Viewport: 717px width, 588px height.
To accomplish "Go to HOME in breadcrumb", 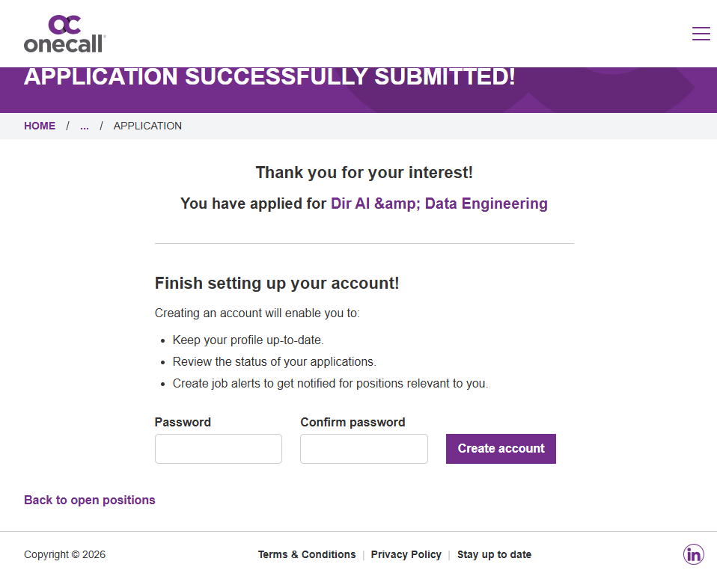I will pyautogui.click(x=40, y=126).
